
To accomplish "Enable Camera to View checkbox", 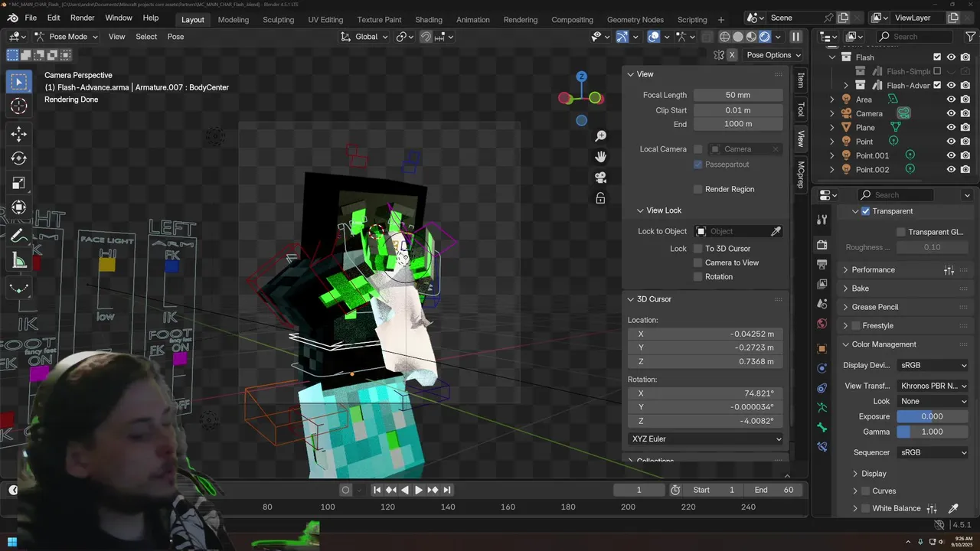I will pyautogui.click(x=697, y=262).
